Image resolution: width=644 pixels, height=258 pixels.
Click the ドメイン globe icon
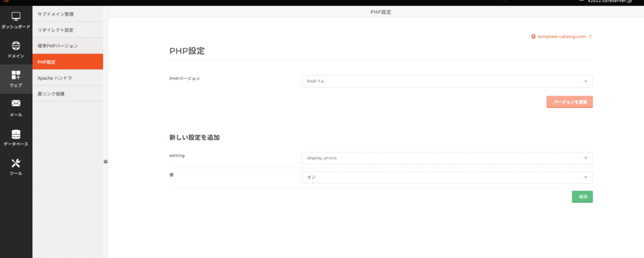pos(16,46)
